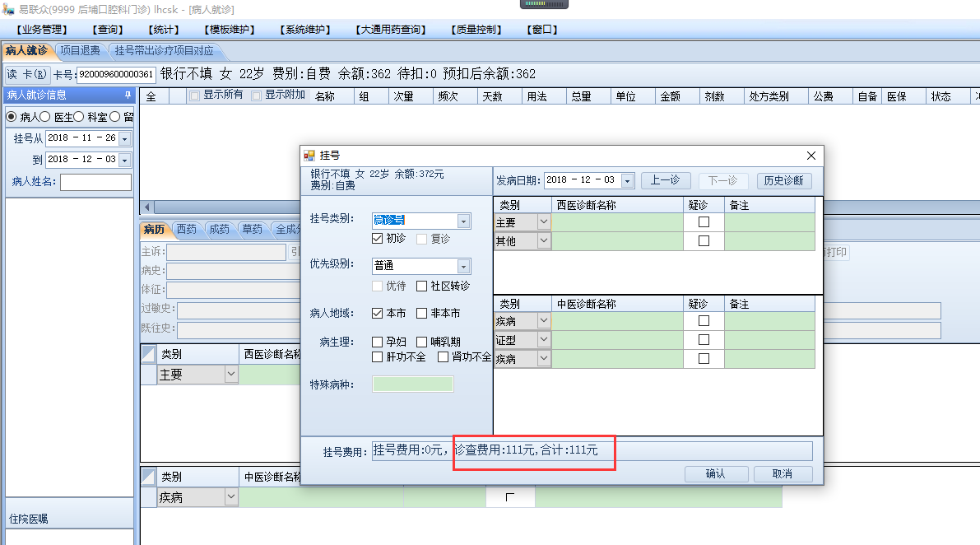
Task: Click the scroll-left arrow under prescription grid
Action: pos(147,207)
